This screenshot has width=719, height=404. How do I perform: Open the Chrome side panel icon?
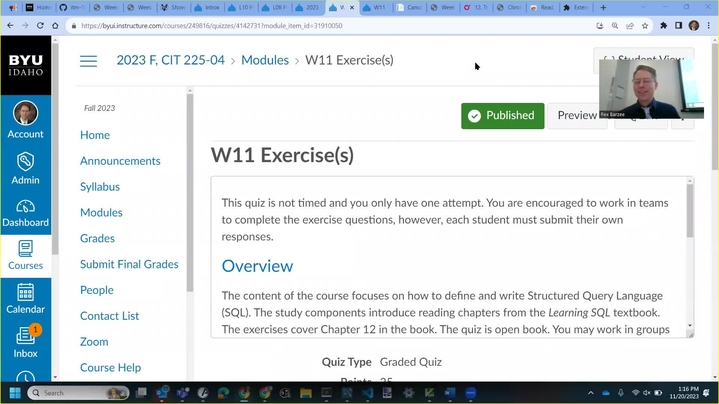[x=679, y=26]
